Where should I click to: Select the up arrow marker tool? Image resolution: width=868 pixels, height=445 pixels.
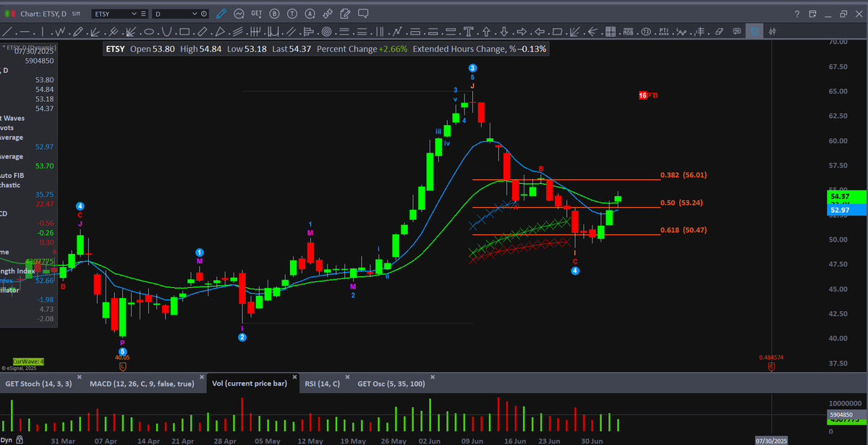click(486, 31)
